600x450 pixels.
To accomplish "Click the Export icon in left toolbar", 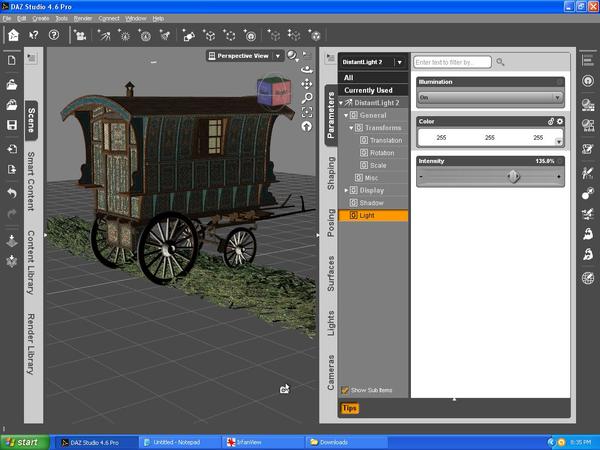I will pyautogui.click(x=12, y=169).
